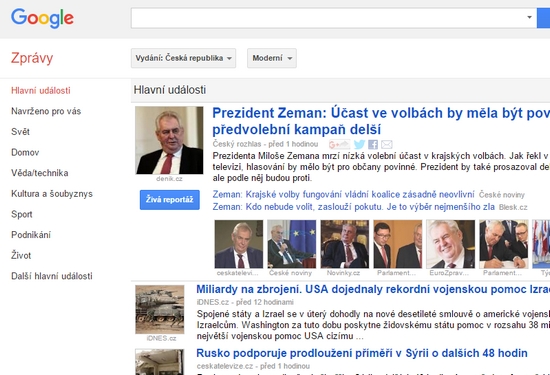Image resolution: width=550 pixels, height=375 pixels.
Task: Open the Moderní layout dropdown
Action: (x=272, y=58)
